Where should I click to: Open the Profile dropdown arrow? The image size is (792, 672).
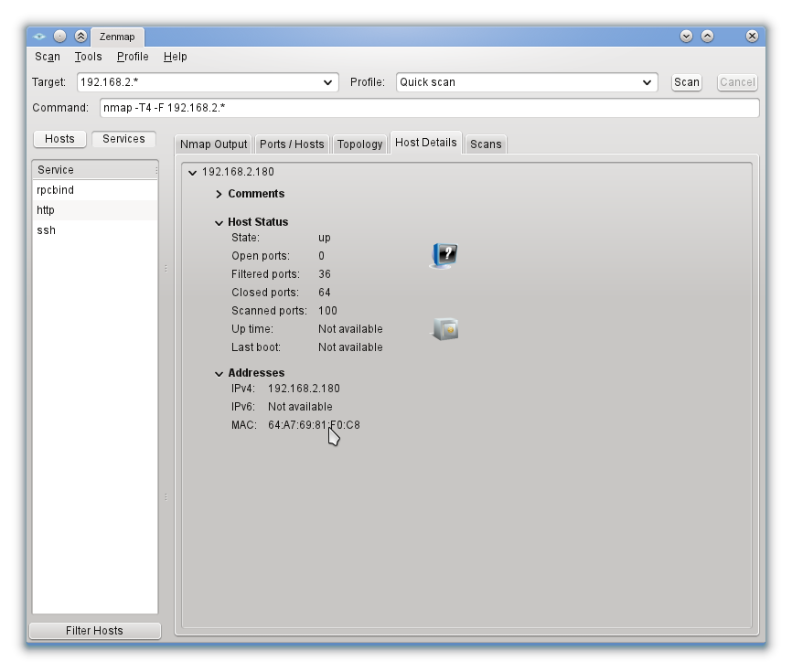click(647, 82)
